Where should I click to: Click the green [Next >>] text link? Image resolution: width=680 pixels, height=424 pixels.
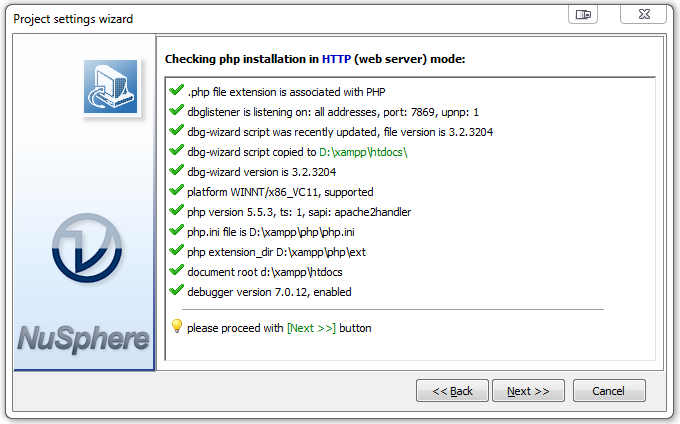point(311,327)
